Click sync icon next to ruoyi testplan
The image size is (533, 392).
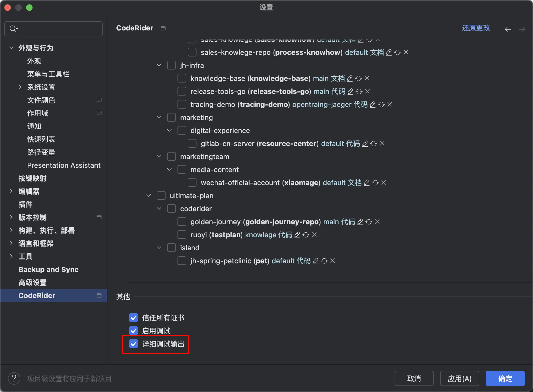(x=306, y=235)
